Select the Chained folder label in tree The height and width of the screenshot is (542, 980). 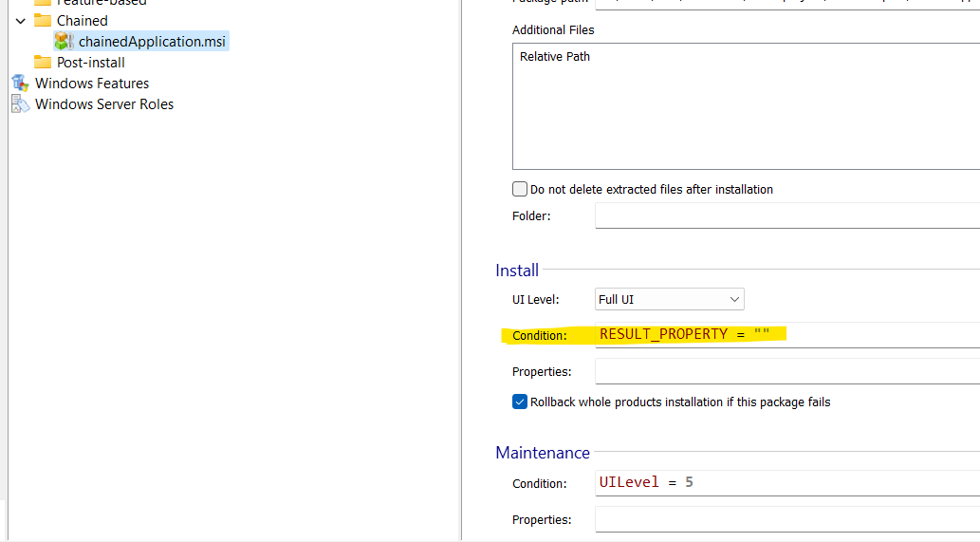pos(82,20)
